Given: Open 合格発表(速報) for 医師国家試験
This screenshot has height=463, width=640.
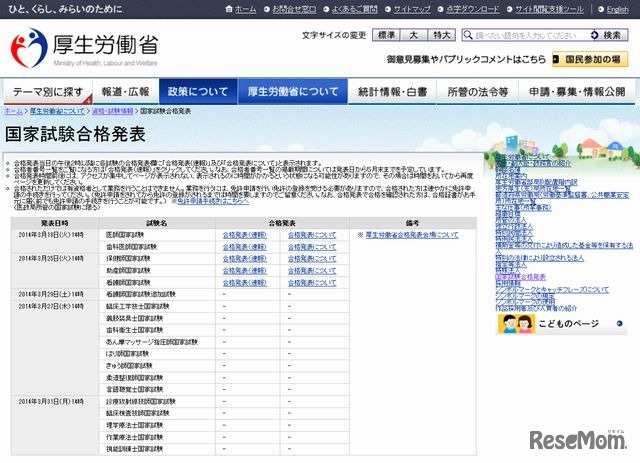Looking at the screenshot, I should click(x=244, y=235).
